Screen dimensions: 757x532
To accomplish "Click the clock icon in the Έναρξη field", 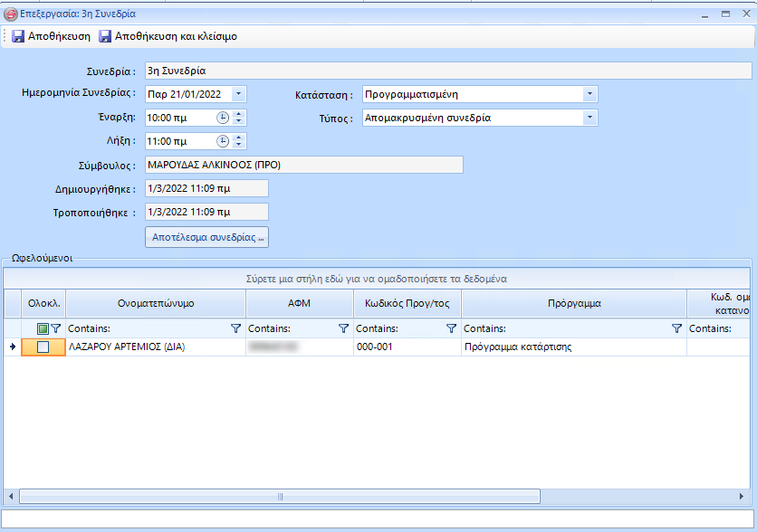I will pos(223,118).
